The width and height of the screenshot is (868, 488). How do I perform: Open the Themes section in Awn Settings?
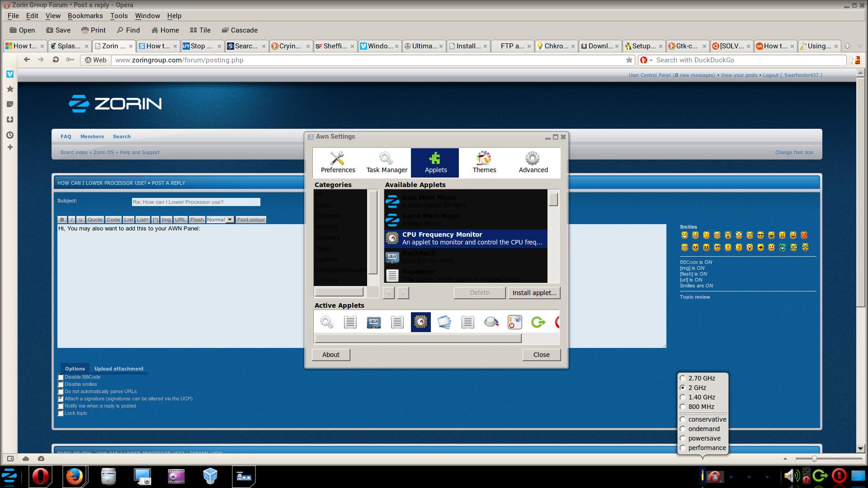pos(484,162)
